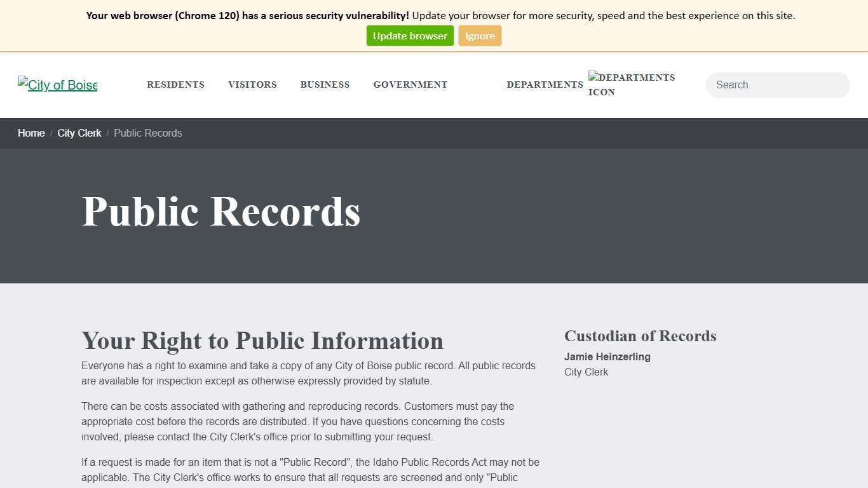Open City Clerk breadcrumb link
Viewport: 868px width, 488px height.
(x=79, y=133)
